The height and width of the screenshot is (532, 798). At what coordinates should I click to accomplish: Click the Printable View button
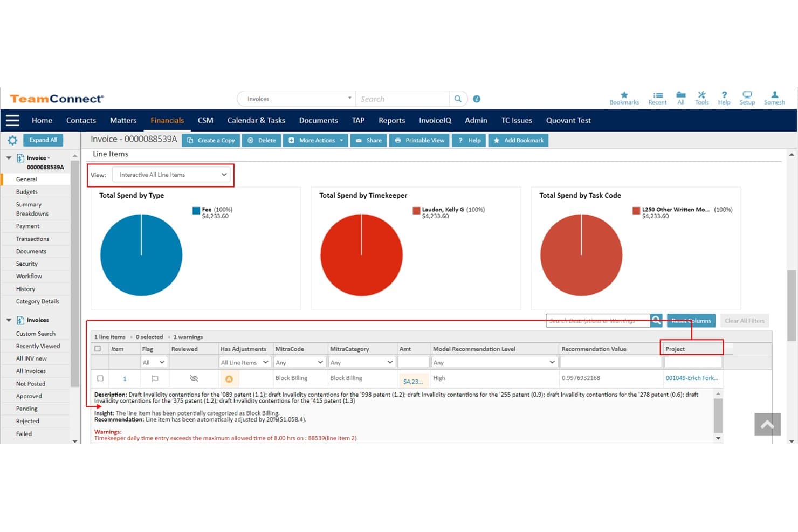[419, 140]
